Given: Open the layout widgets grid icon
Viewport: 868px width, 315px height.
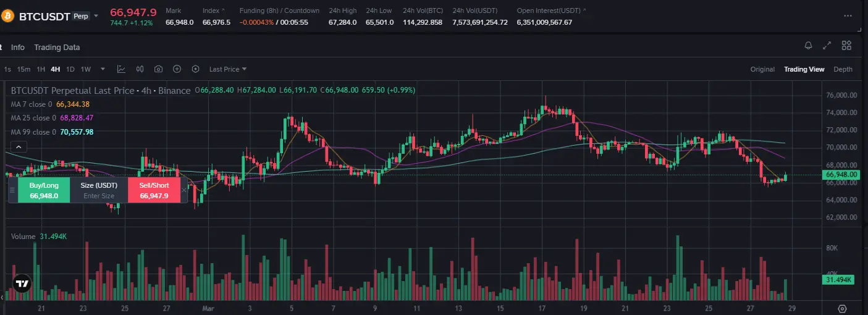Looking at the screenshot, I should click(846, 45).
